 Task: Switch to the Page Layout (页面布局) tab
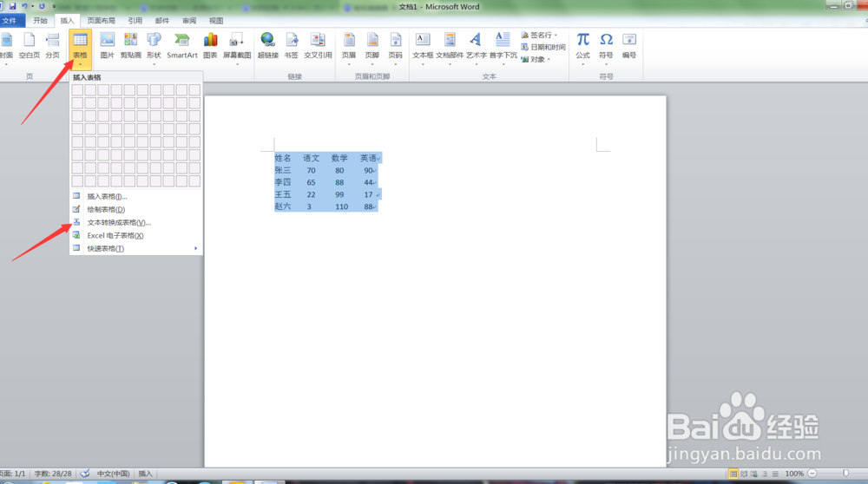pos(101,21)
